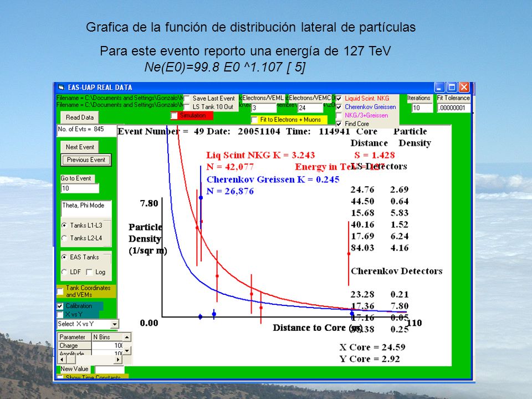Toggle the Find Core checkbox
Image resolution: width=532 pixels, height=399 pixels.
(339, 124)
